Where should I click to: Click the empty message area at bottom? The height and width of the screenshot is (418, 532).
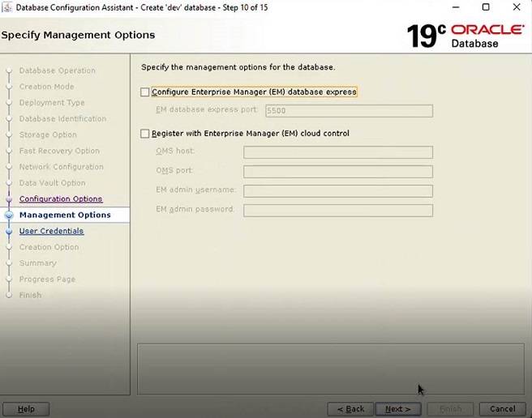click(x=331, y=369)
